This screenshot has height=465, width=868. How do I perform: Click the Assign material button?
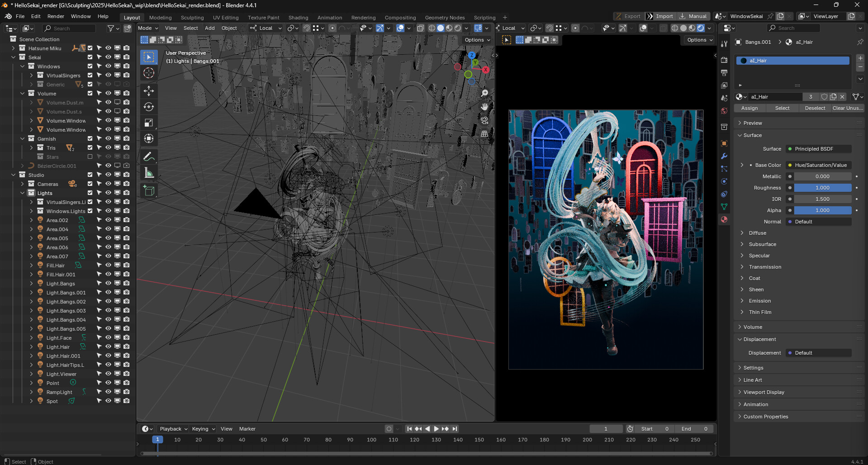[749, 108]
